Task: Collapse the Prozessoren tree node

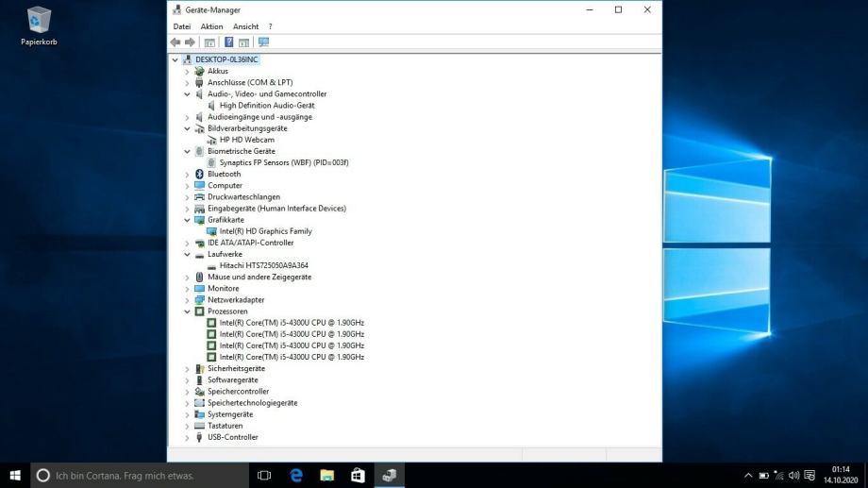Action: [x=187, y=311]
